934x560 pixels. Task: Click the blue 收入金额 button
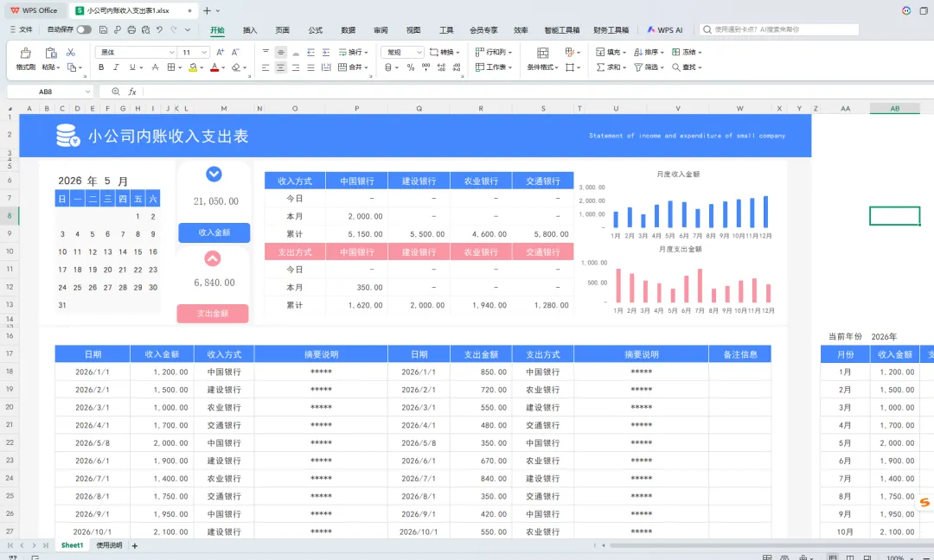[x=214, y=232]
